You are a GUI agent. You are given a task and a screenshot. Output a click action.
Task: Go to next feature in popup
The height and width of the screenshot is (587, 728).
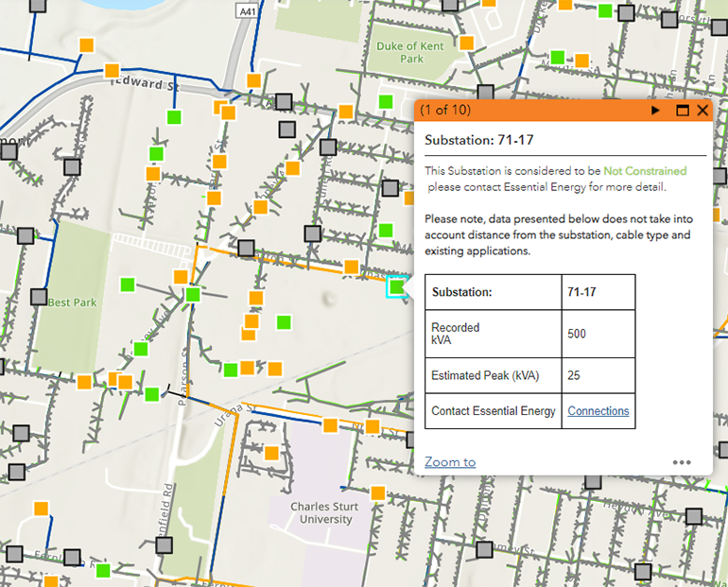click(656, 111)
